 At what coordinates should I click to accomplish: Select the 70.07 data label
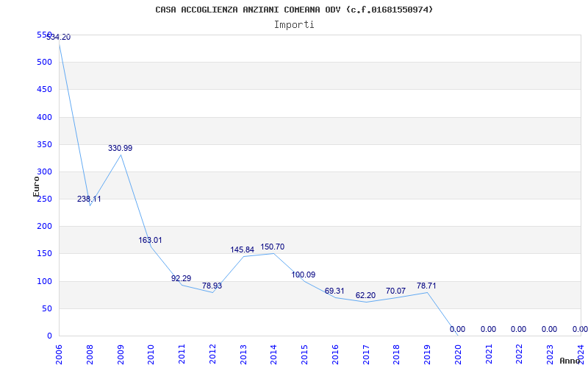[x=395, y=291]
